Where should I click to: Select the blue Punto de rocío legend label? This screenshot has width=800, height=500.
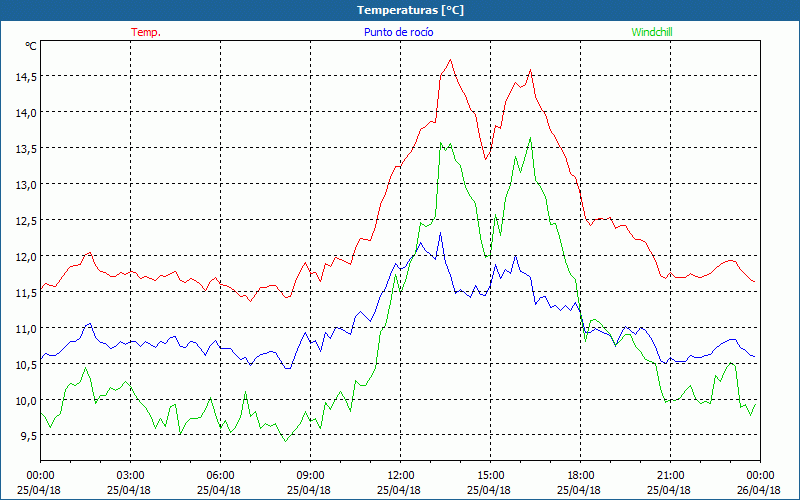397,32
